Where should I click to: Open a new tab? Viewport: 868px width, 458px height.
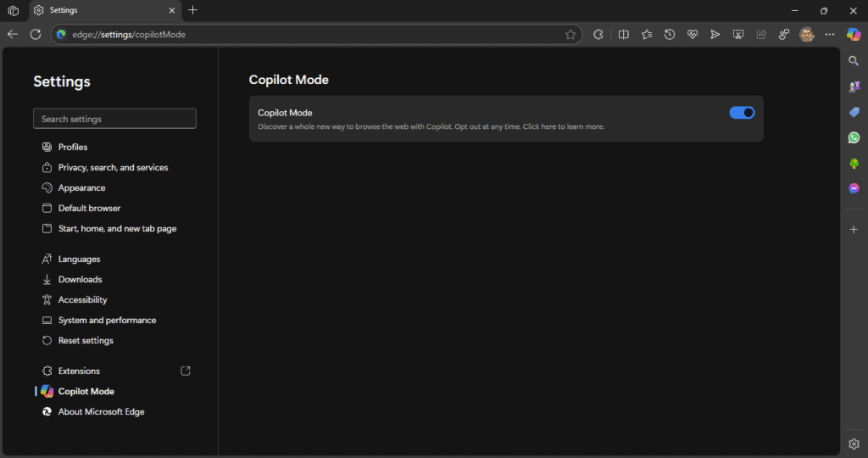tap(192, 10)
